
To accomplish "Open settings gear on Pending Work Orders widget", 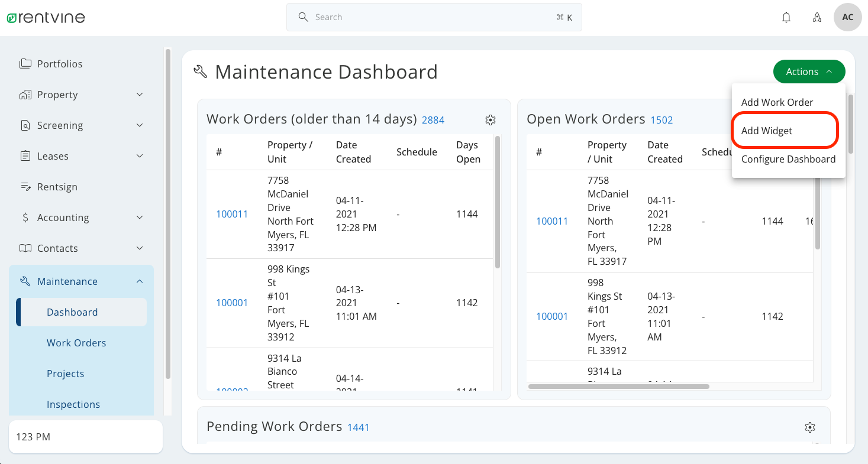I will point(810,427).
